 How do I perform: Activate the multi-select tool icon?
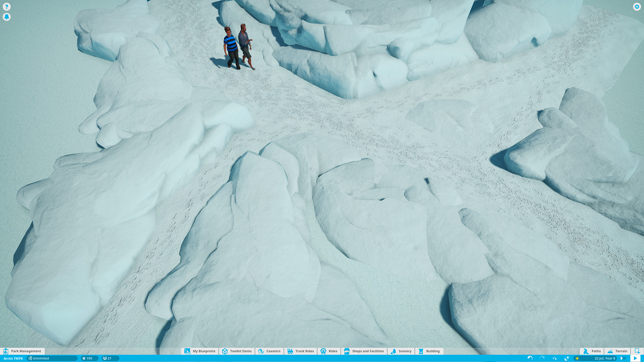(x=637, y=351)
